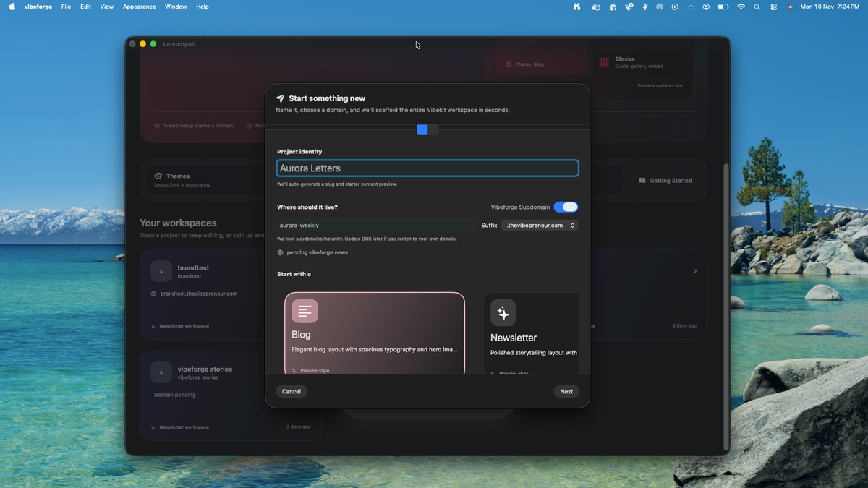This screenshot has height=488, width=868.
Task: Open the Edit menu
Action: coord(85,7)
